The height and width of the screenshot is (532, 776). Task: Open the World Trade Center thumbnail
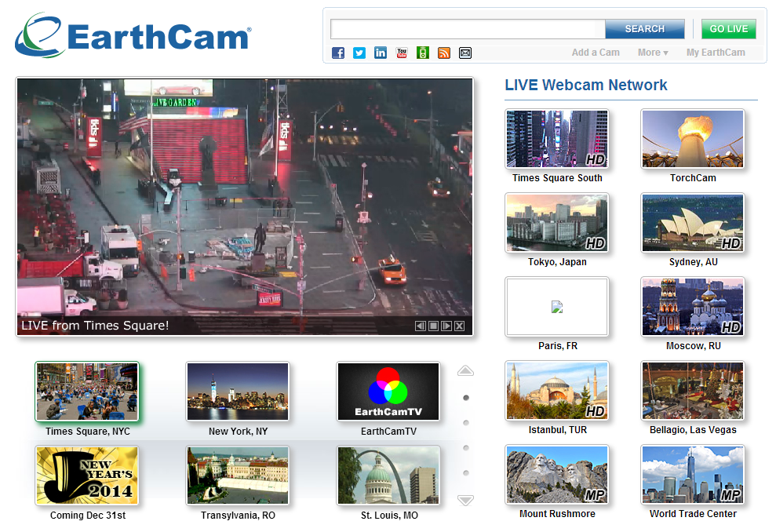[x=693, y=475]
